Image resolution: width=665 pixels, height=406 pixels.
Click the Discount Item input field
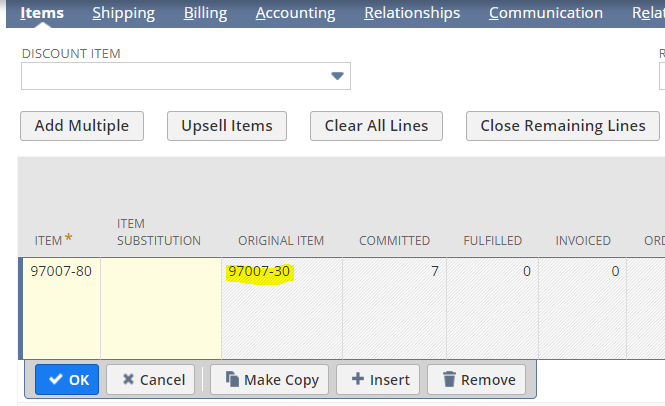coord(175,76)
